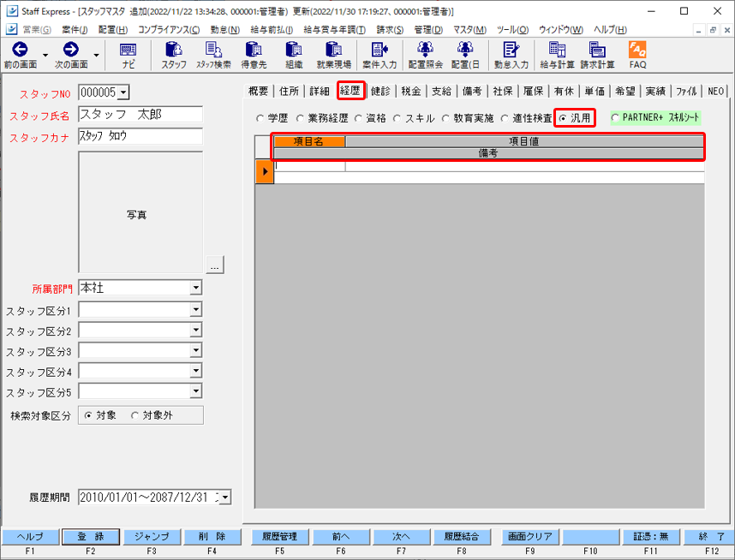This screenshot has width=735, height=560.
Task: Click the Staff Express app icon in title bar
Action: pyautogui.click(x=12, y=11)
